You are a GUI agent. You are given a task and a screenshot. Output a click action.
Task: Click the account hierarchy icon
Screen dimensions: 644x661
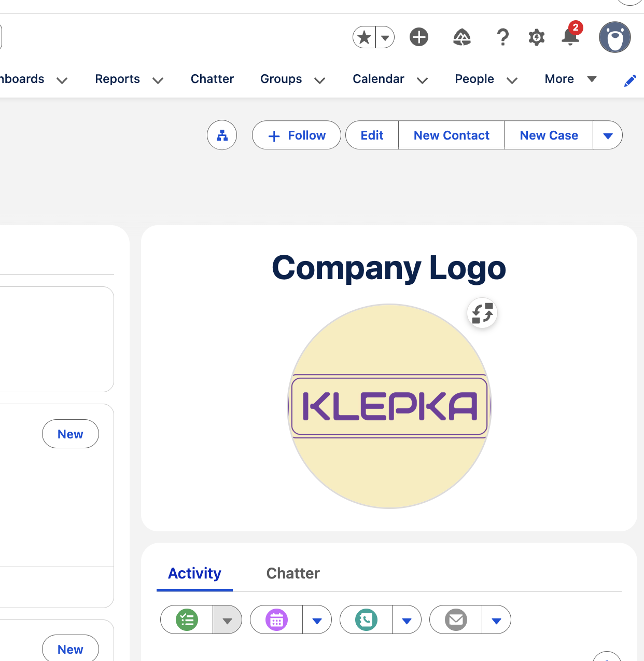(222, 135)
